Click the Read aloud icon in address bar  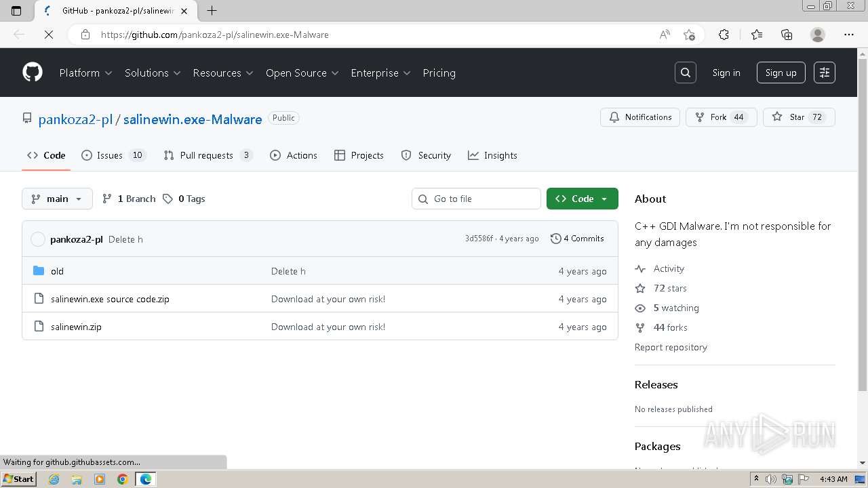click(665, 35)
